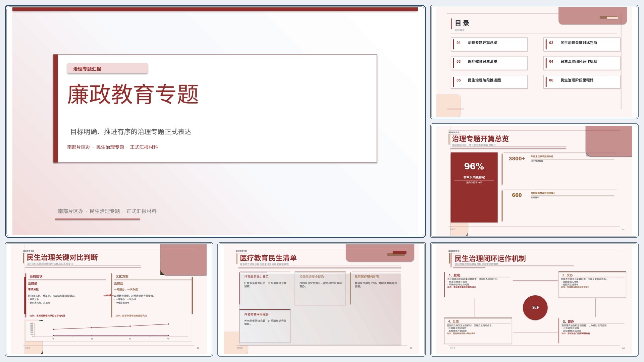
Task: Click the 当前现状 column heading
Action: tap(36, 277)
